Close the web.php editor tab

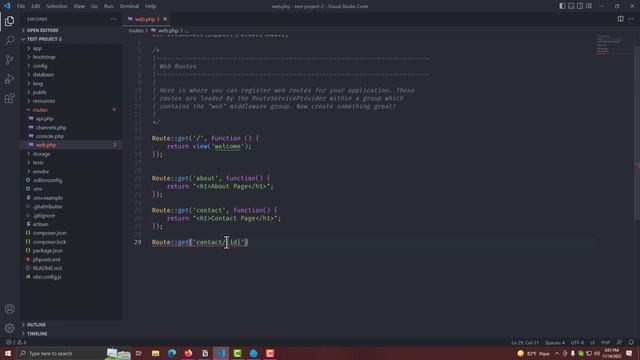pos(165,19)
